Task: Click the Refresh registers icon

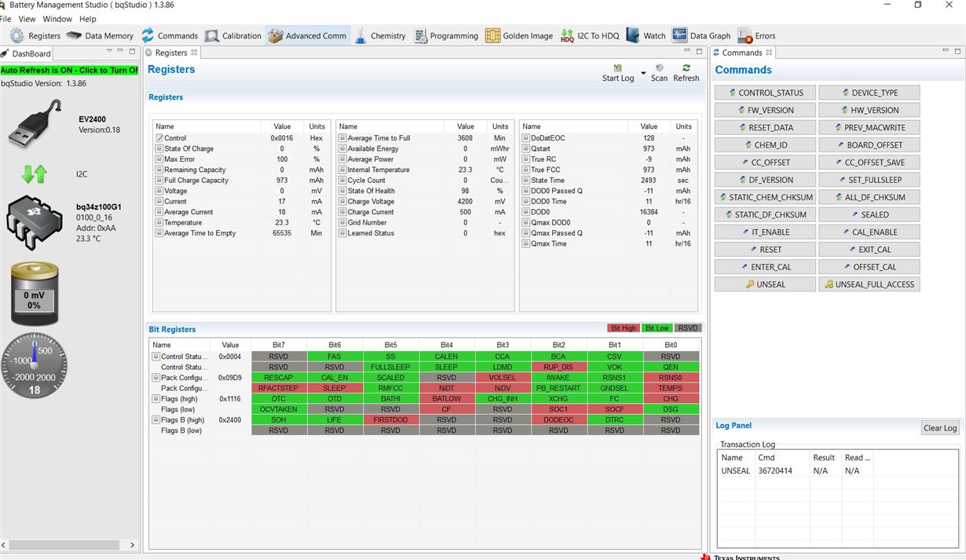Action: [686, 68]
